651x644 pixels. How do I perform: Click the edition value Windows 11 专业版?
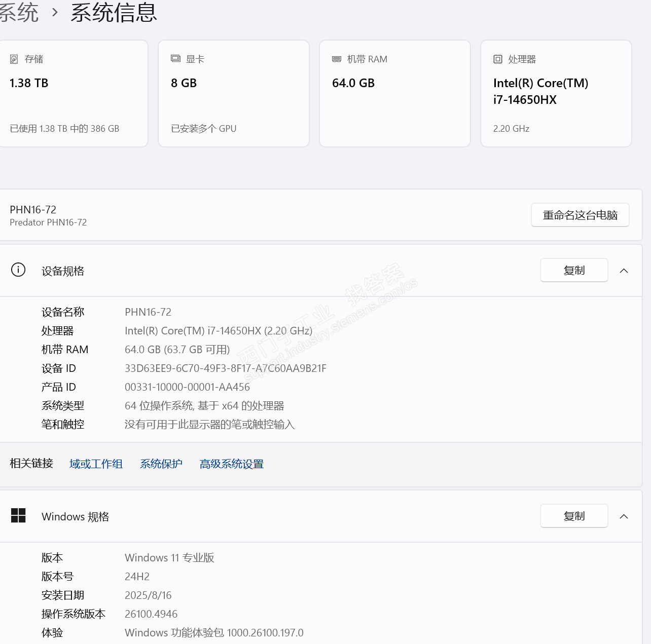[169, 558]
